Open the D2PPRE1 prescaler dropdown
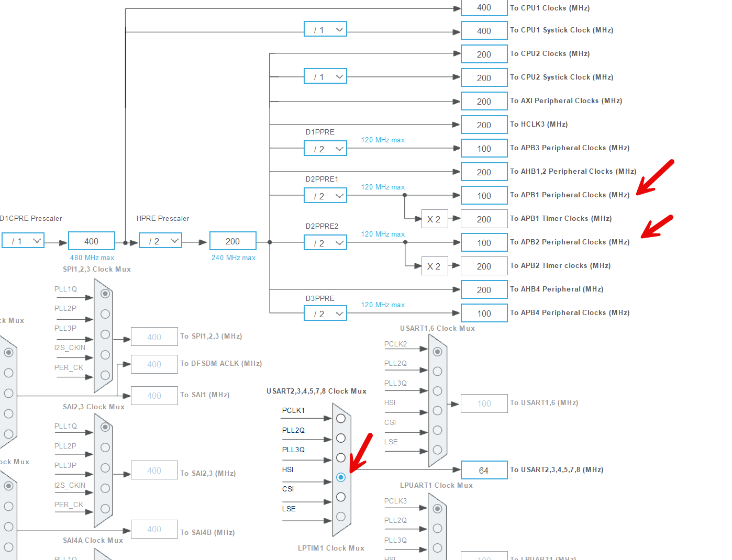732x560 pixels. point(325,195)
